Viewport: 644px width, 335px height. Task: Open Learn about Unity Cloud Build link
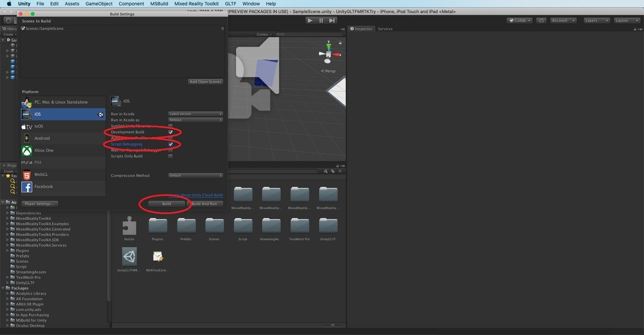pyautogui.click(x=196, y=195)
